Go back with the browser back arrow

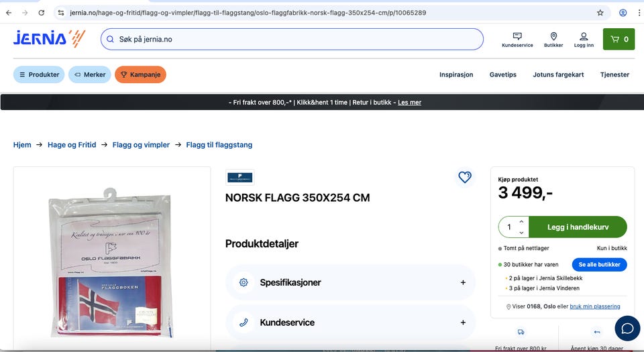(x=9, y=13)
